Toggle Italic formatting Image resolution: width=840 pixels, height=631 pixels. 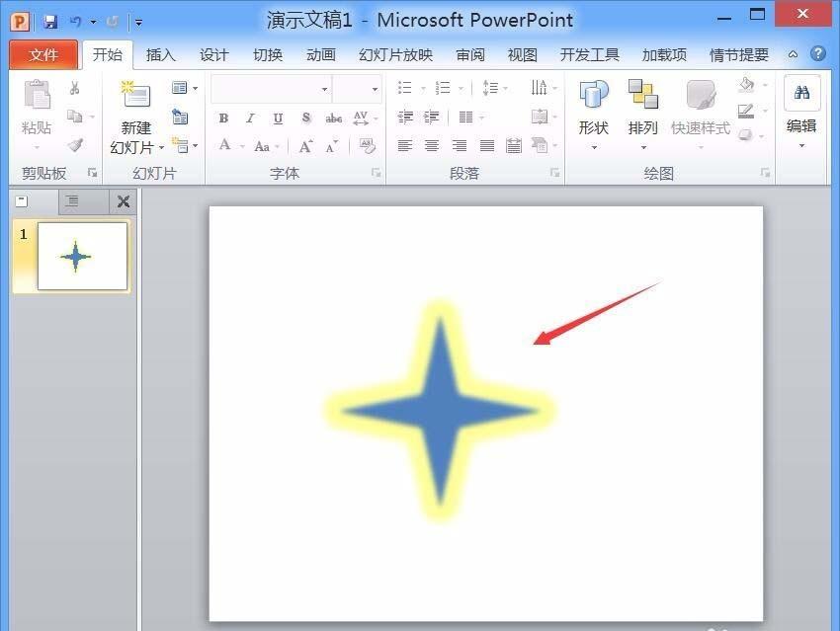250,118
